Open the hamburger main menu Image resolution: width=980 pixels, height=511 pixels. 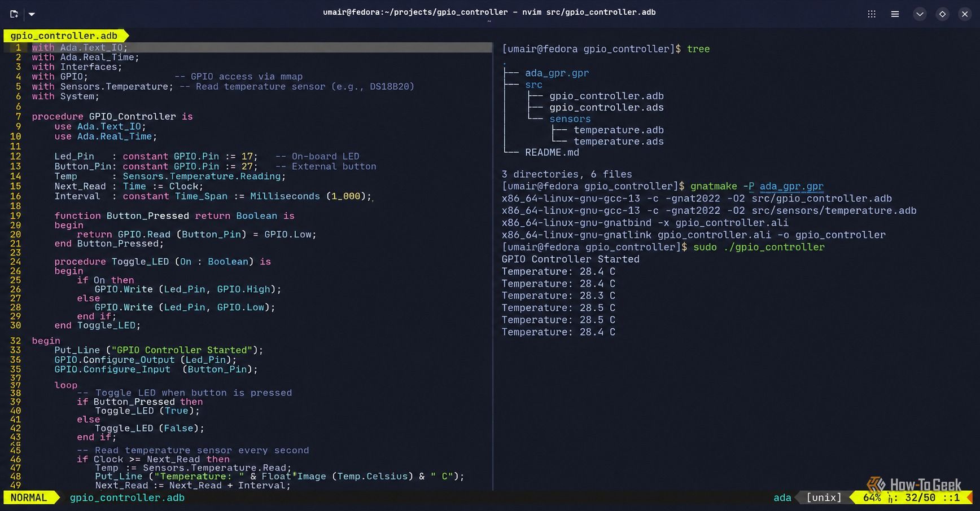(x=895, y=14)
